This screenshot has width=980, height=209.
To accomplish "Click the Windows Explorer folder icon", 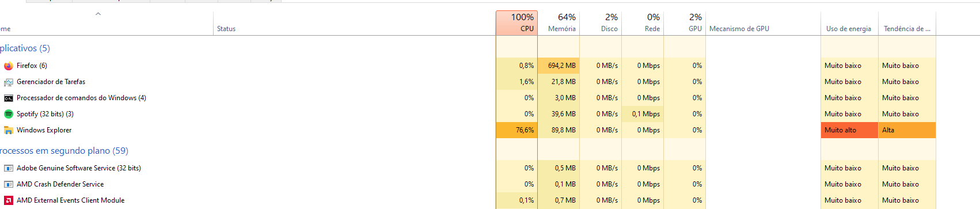I will coord(9,130).
